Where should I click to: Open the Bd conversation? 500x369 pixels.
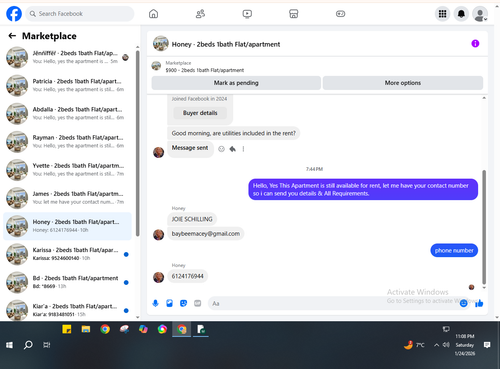click(68, 282)
